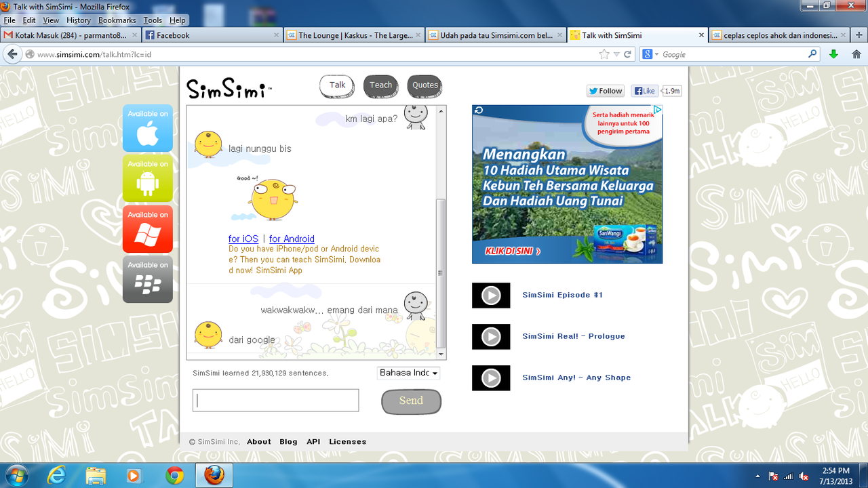Open the Licenses footer link
This screenshot has height=488, width=868.
click(348, 441)
